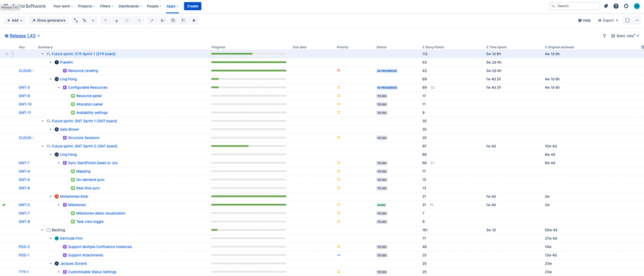Image resolution: width=644 pixels, height=276 pixels.
Task: Open the Release 1.43 structure link
Action: (23, 36)
